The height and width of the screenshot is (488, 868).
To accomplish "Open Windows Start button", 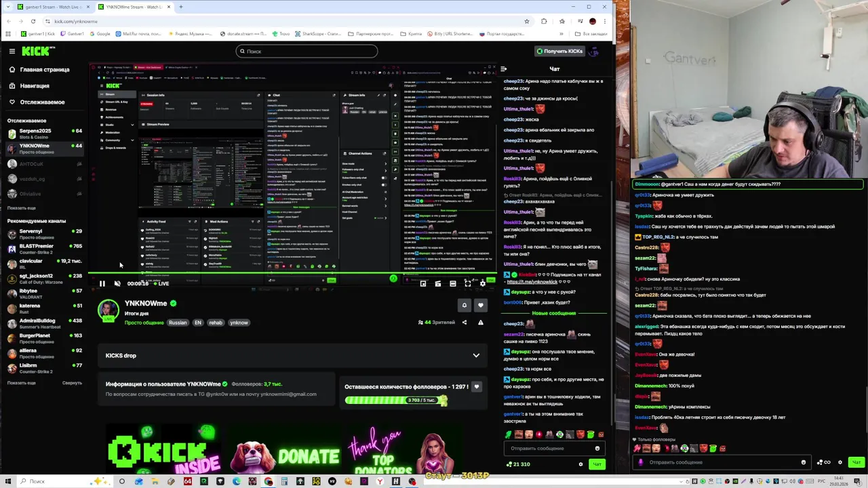I will point(7,481).
